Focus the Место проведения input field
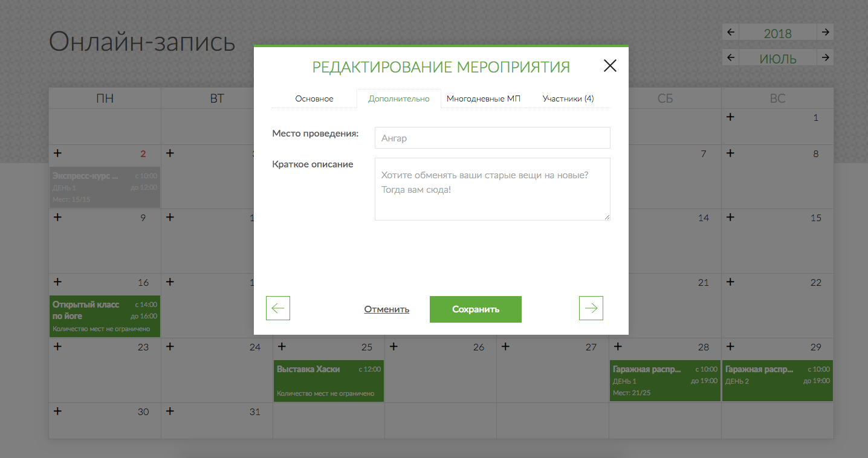Image resolution: width=868 pixels, height=458 pixels. pyautogui.click(x=492, y=138)
